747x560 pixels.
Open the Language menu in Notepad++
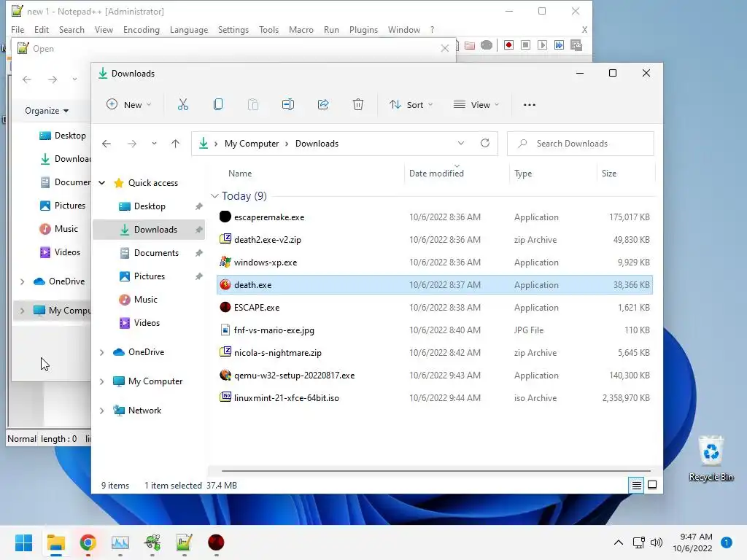[x=189, y=29]
